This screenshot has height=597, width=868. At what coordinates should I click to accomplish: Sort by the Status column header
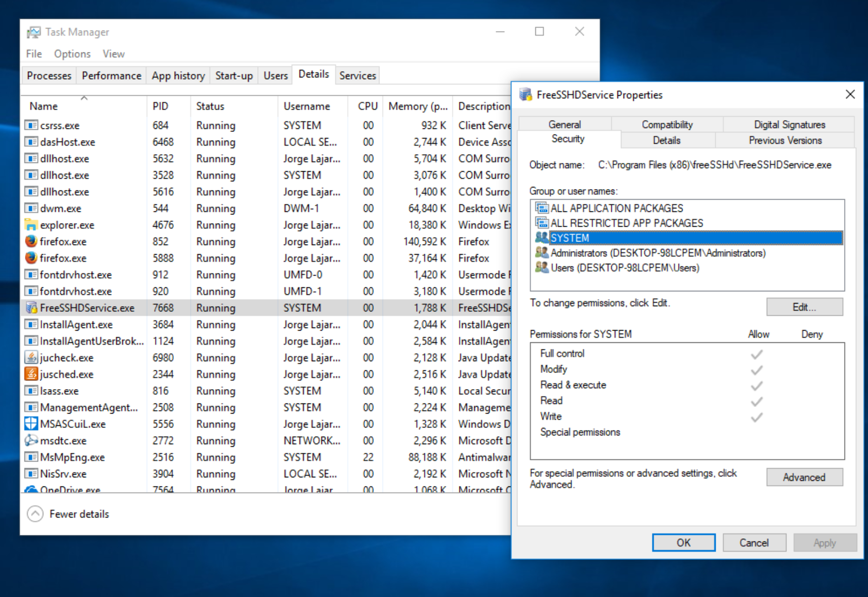tap(234, 106)
